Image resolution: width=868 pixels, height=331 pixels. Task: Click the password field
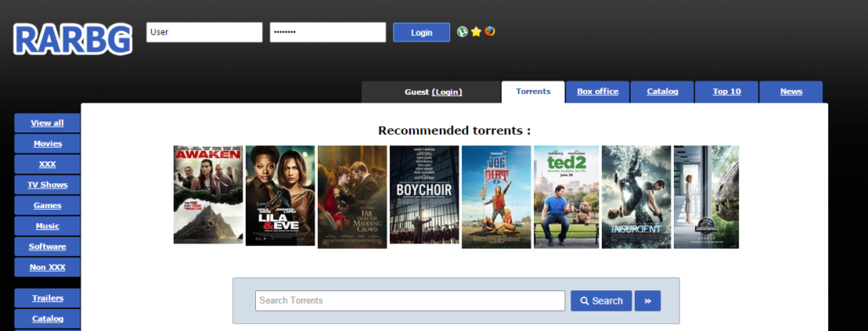328,32
